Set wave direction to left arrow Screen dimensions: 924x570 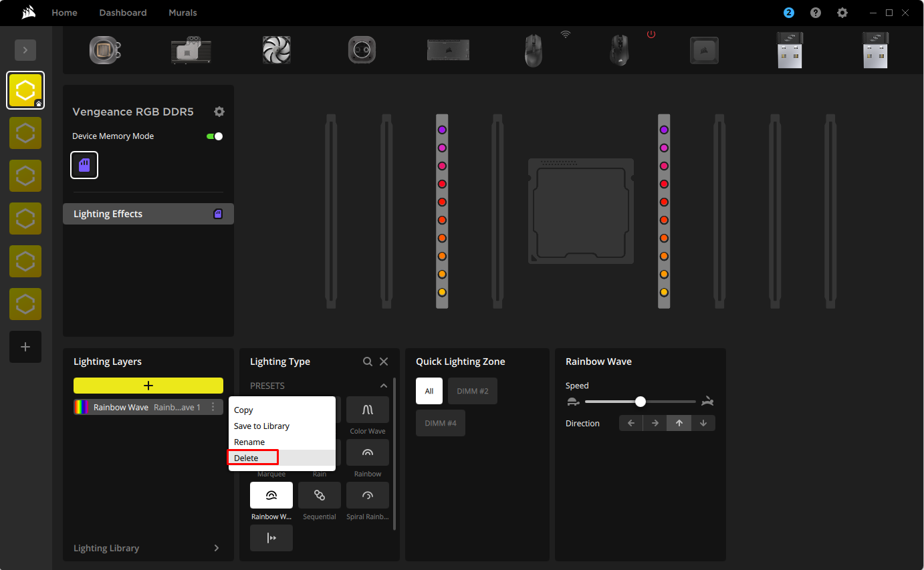631,423
